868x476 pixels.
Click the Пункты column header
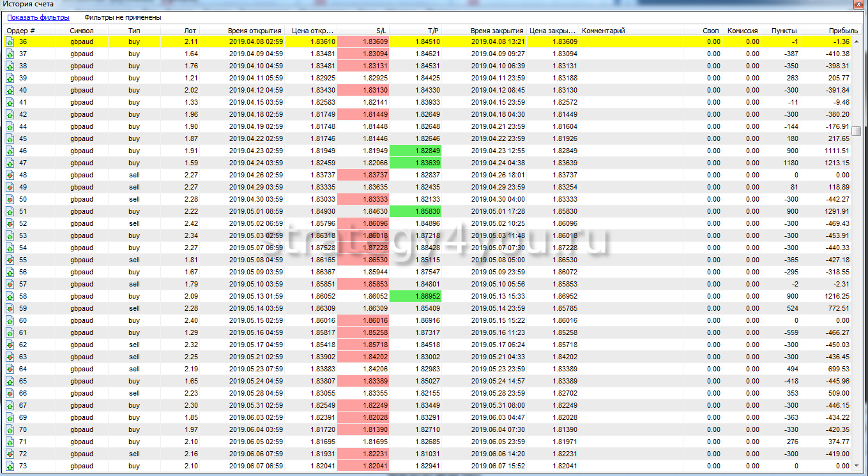tap(784, 31)
